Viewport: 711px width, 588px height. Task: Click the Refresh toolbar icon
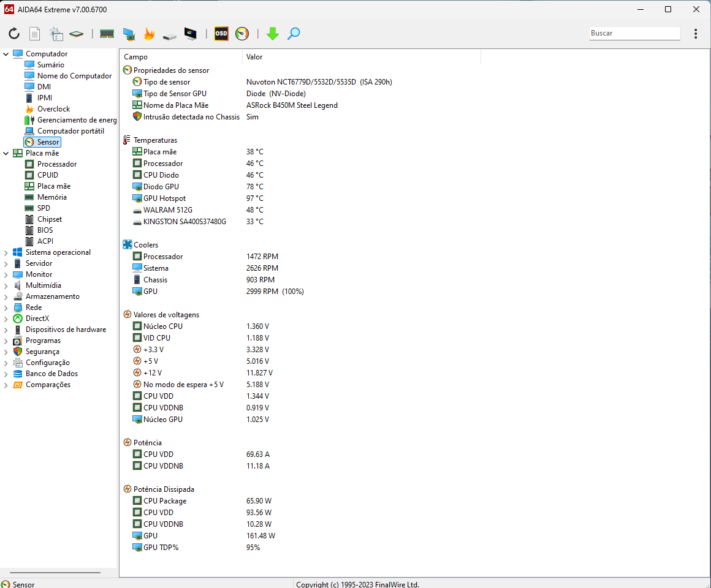pyautogui.click(x=14, y=34)
